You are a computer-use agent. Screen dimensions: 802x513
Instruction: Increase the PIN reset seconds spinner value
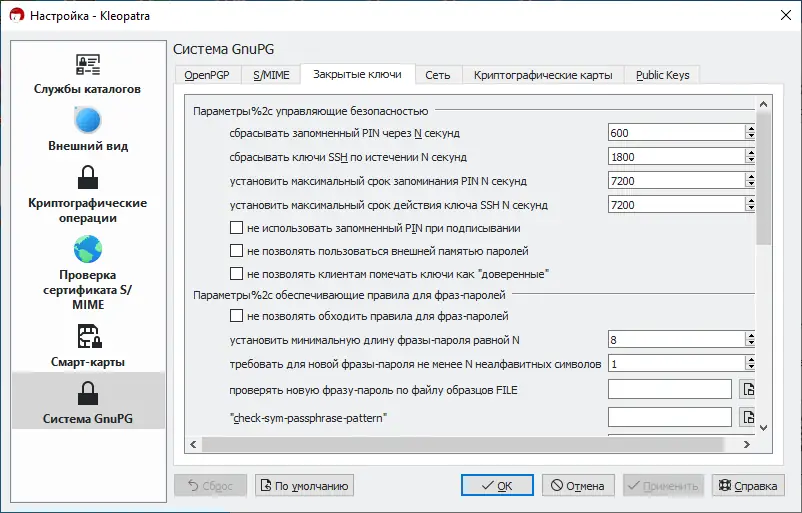click(749, 129)
